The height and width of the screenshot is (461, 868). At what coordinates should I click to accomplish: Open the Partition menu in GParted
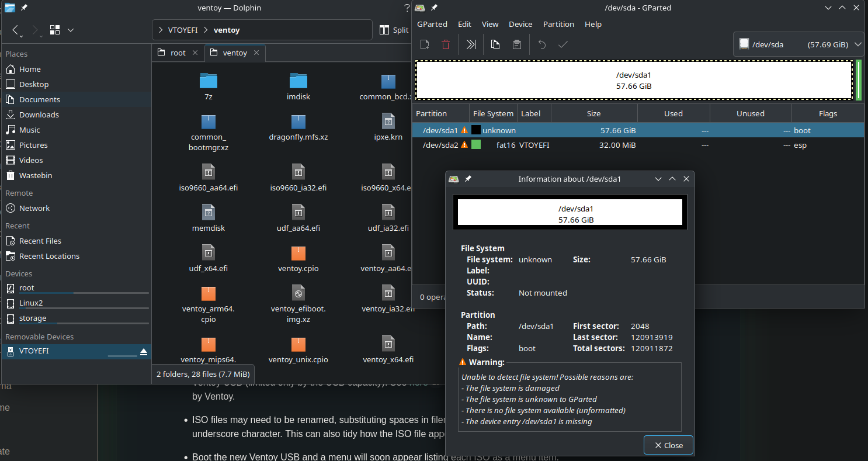pyautogui.click(x=558, y=24)
